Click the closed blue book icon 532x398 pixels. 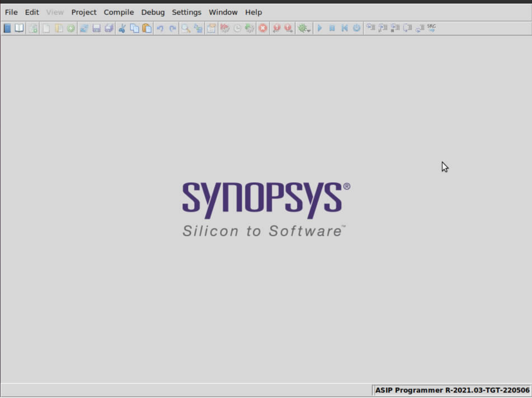(7, 28)
